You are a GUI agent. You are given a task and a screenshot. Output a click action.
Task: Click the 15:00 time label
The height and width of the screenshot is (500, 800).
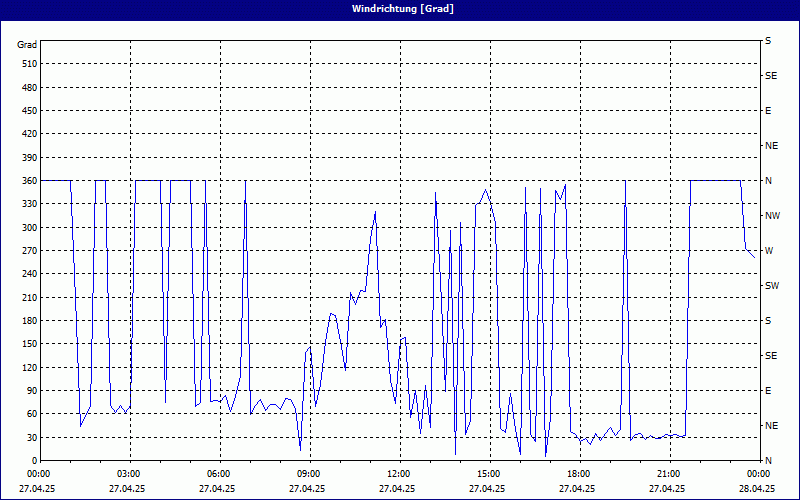point(488,473)
